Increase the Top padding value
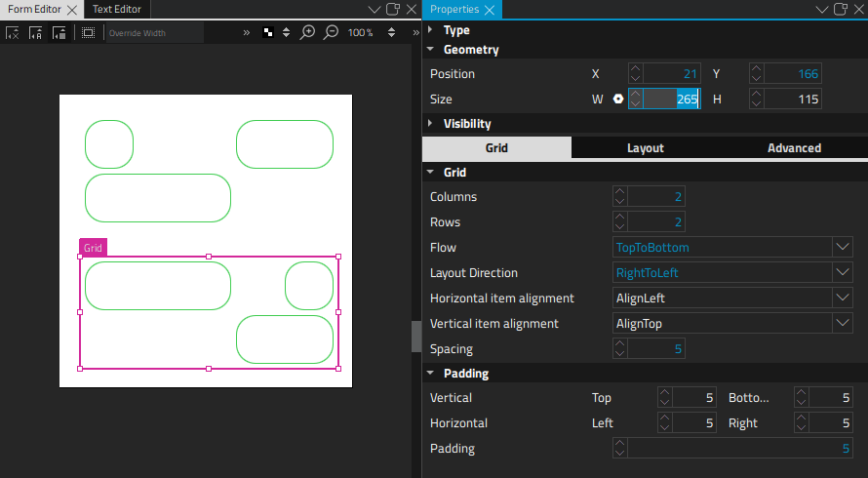868x478 pixels. tap(665, 393)
